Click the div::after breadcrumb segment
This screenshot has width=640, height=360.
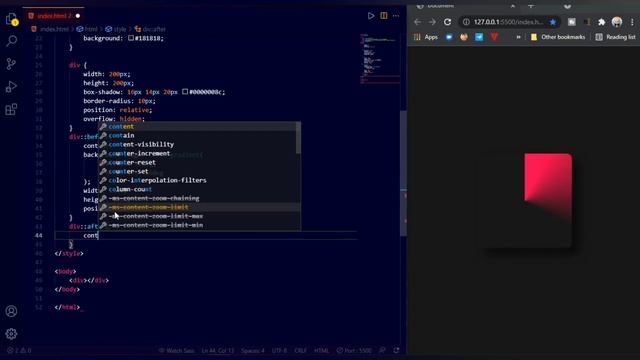pyautogui.click(x=150, y=29)
